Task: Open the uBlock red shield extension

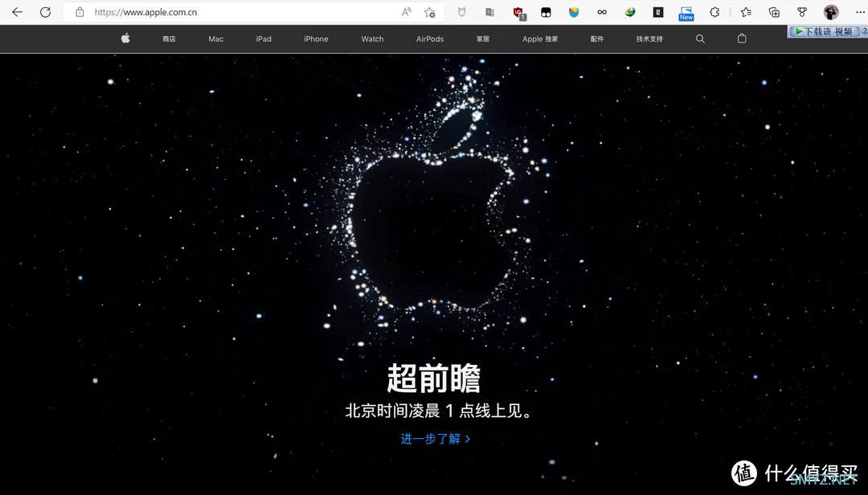Action: click(x=518, y=13)
